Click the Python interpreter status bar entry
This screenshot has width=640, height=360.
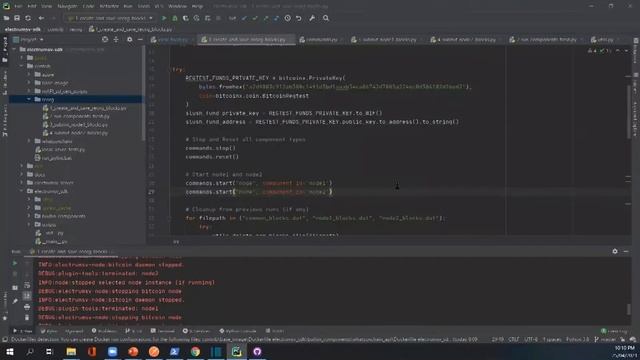(x=578, y=340)
